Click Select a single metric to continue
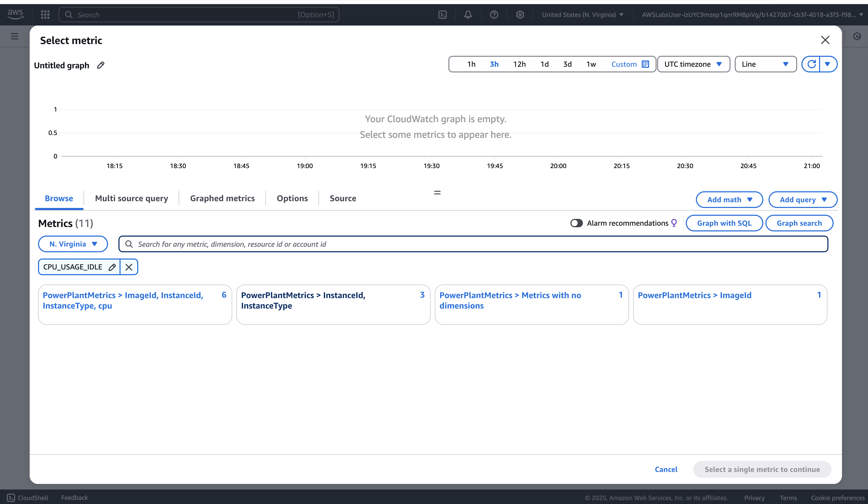 [762, 469]
